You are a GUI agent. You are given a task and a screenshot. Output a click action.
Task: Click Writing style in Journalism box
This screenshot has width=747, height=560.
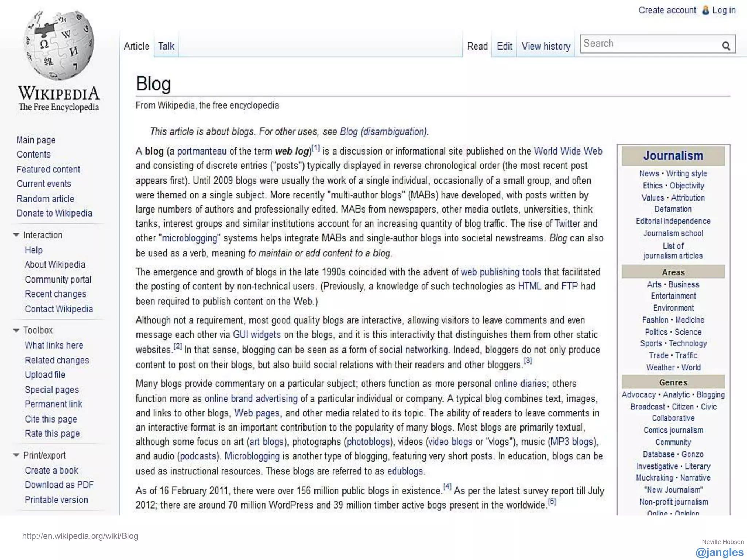point(686,174)
